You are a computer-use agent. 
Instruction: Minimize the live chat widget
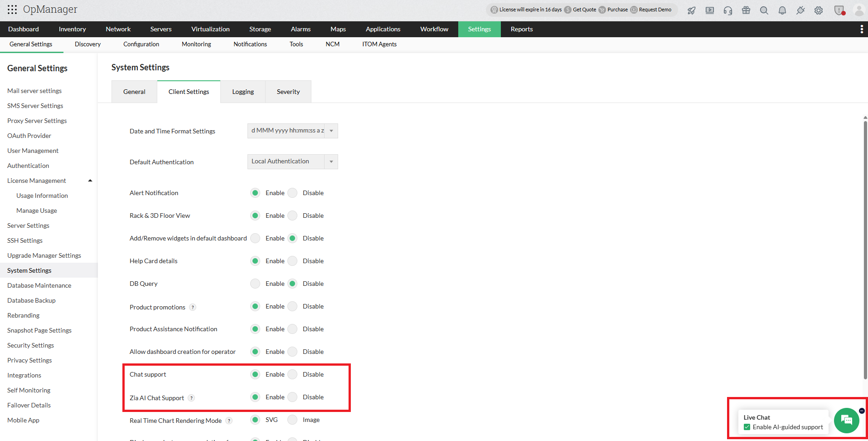click(x=862, y=411)
